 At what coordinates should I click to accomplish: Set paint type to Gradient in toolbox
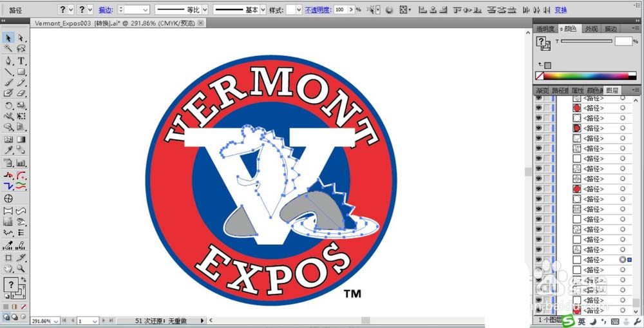[x=14, y=307]
